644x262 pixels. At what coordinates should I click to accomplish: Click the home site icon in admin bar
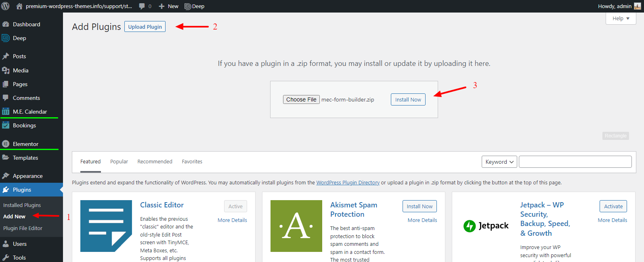pos(19,6)
